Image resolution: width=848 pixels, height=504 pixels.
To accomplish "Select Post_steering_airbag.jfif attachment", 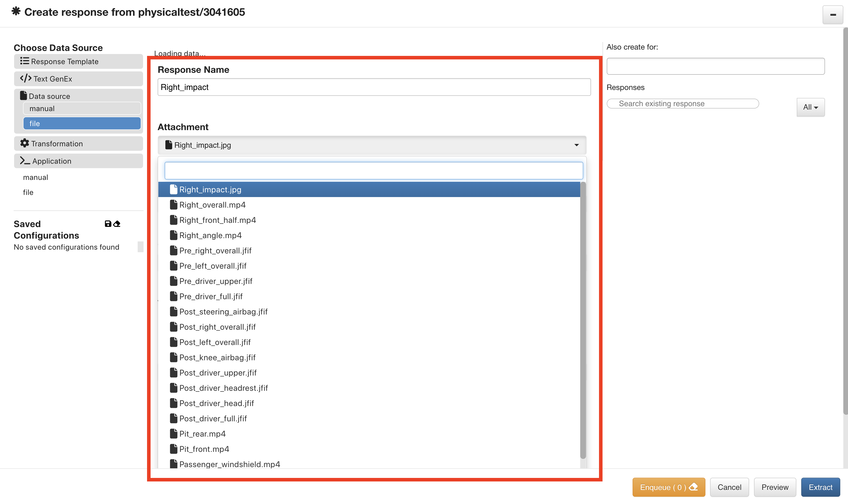I will pyautogui.click(x=369, y=312).
